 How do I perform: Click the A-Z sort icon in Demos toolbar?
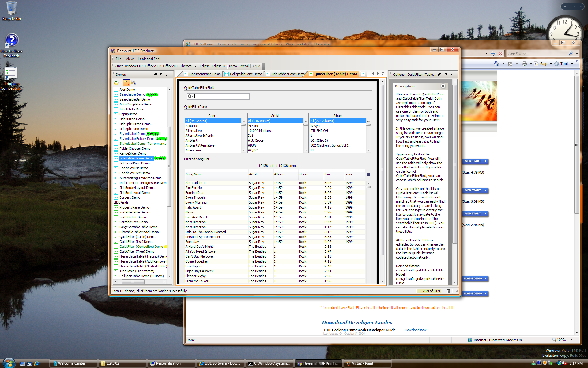coord(133,83)
